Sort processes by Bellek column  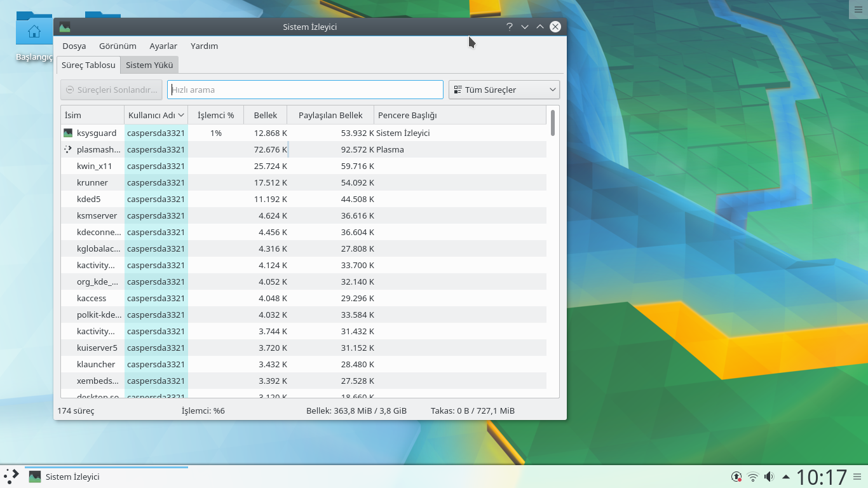(265, 115)
